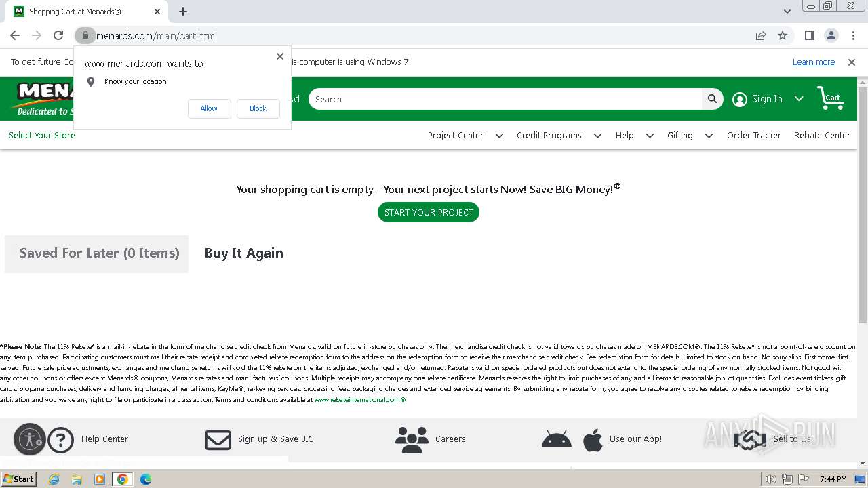Screen dimensions: 868x488
Task: Click the Apple app icon
Action: click(x=593, y=440)
